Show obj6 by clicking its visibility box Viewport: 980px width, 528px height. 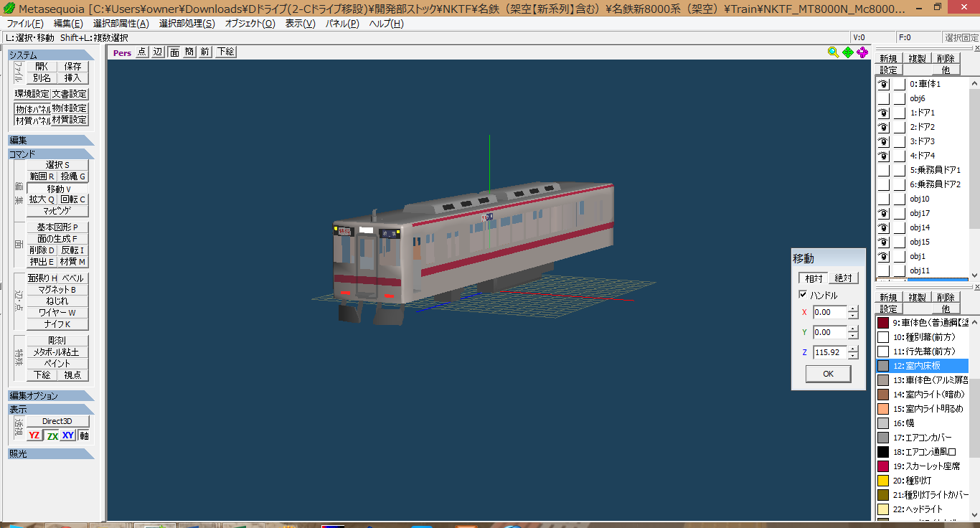[884, 98]
